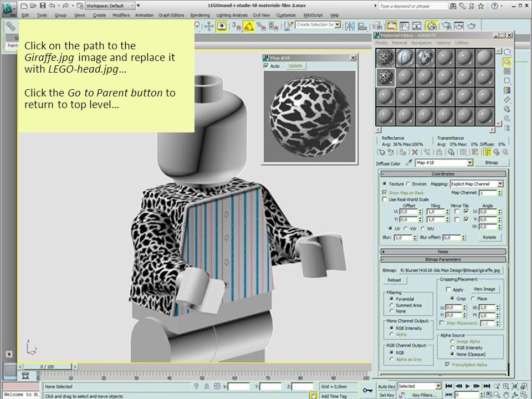Image resolution: width=532 pixels, height=399 pixels.
Task: Click teapot Render Production icon
Action: pos(472,26)
